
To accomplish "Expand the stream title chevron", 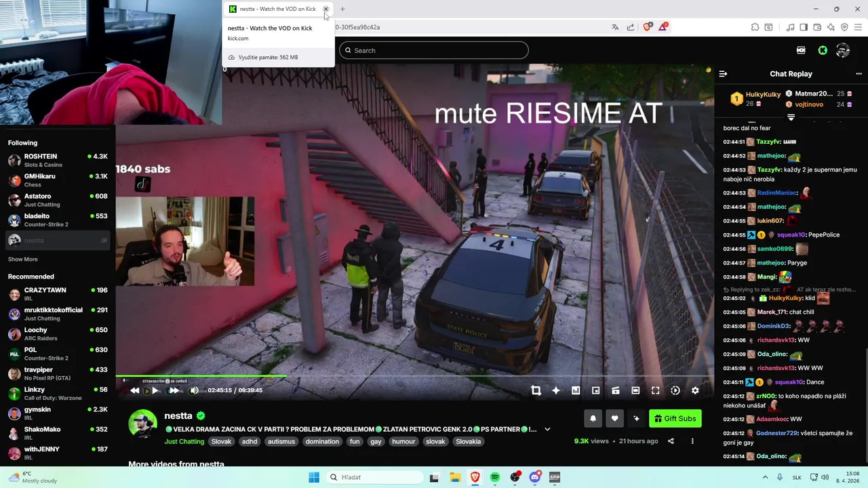I will click(x=547, y=429).
